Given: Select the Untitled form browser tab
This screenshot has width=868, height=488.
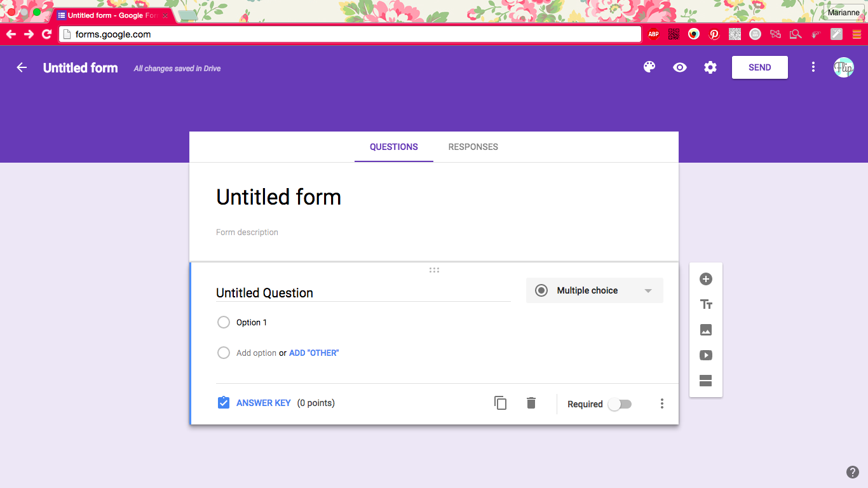Looking at the screenshot, I should (x=112, y=15).
